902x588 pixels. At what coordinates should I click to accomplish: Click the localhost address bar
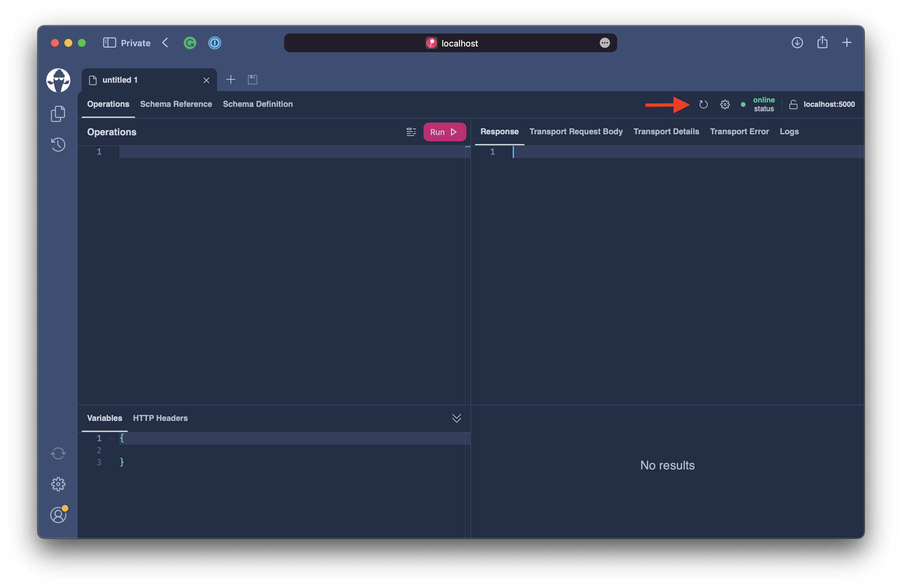[450, 43]
